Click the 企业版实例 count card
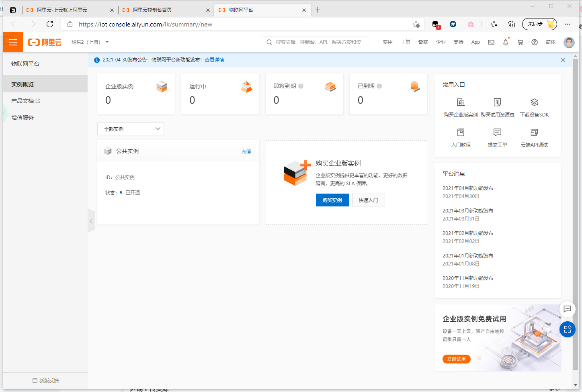This screenshot has width=582, height=392. point(136,94)
